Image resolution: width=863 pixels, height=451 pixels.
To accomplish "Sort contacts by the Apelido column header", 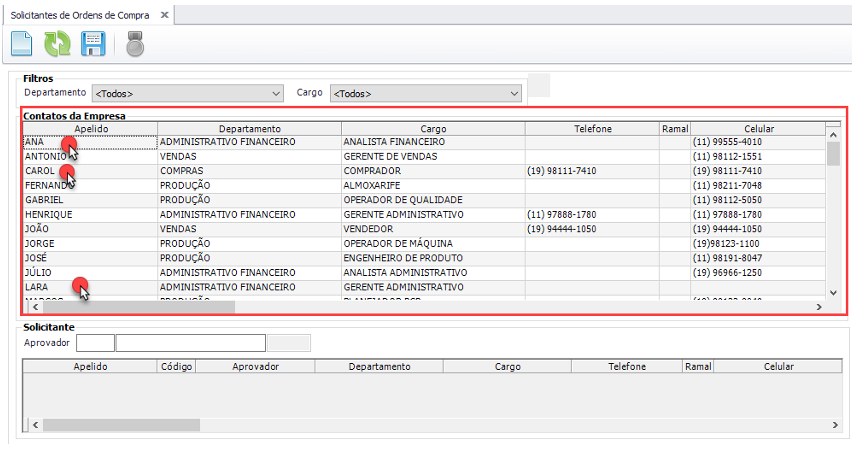I will click(90, 129).
